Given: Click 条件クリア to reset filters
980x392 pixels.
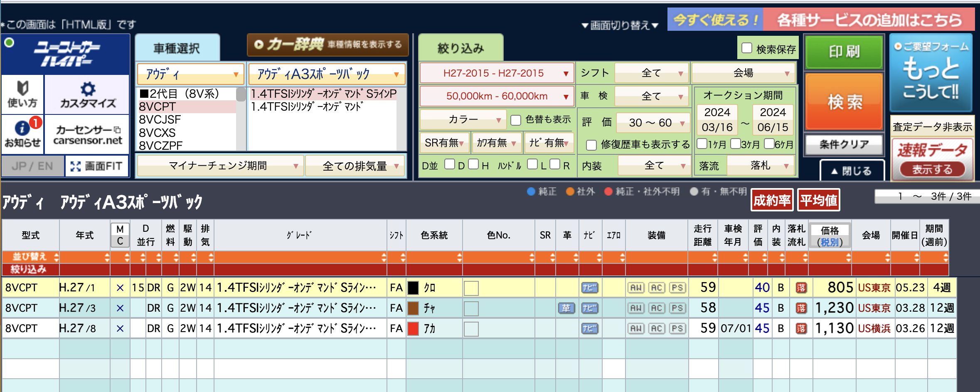Looking at the screenshot, I should 844,144.
